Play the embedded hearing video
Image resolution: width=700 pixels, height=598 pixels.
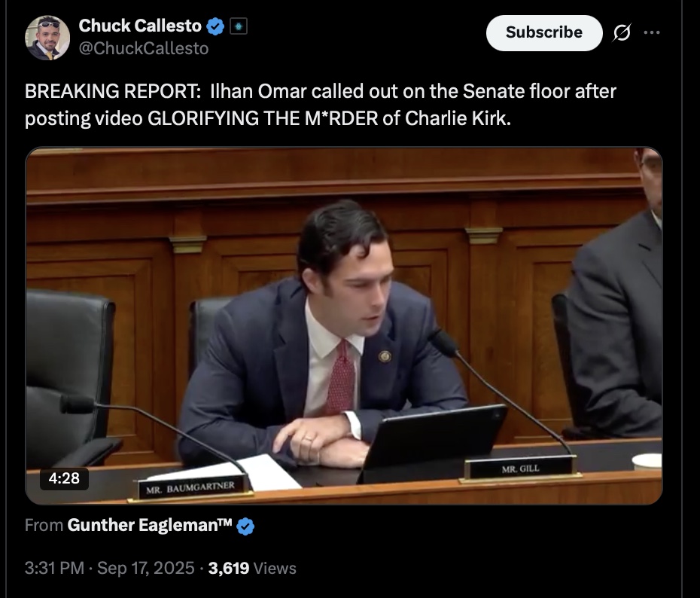[344, 325]
